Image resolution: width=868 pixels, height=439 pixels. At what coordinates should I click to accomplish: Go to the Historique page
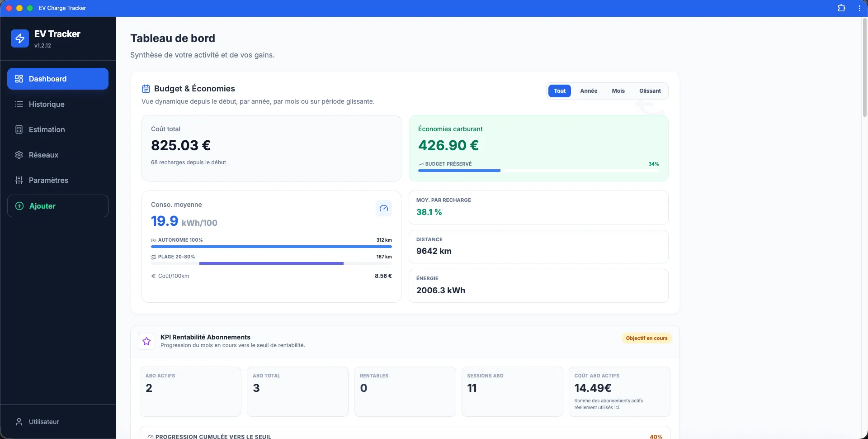click(x=58, y=104)
